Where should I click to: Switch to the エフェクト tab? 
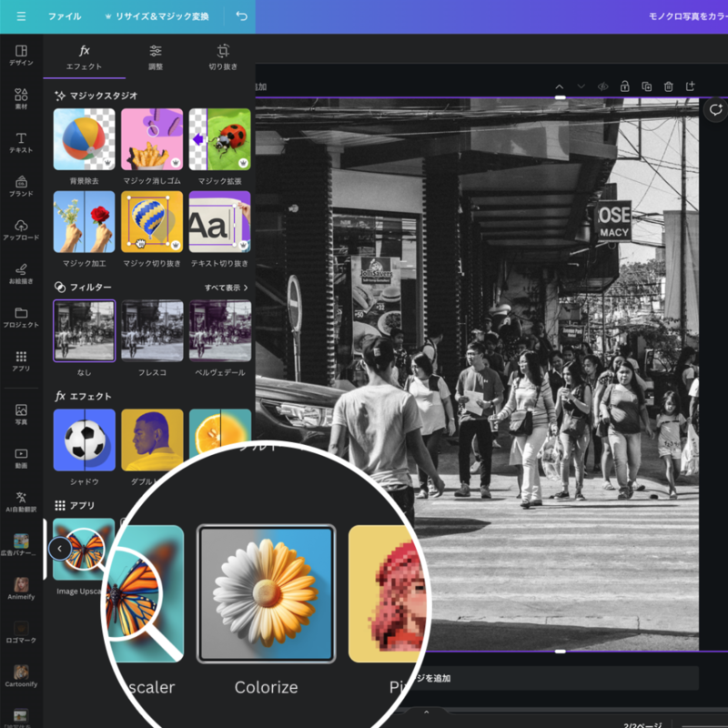(84, 57)
